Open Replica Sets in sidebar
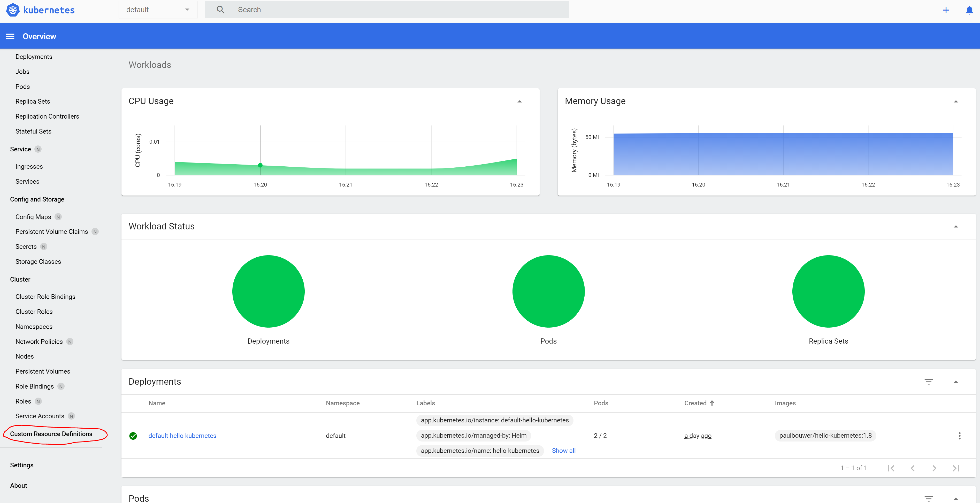This screenshot has height=503, width=980. click(x=33, y=102)
